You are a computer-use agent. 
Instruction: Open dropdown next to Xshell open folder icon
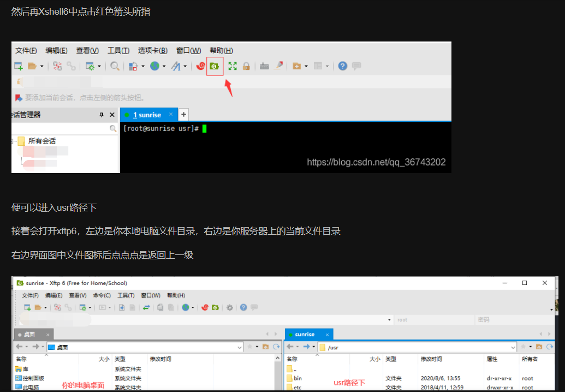(x=42, y=66)
